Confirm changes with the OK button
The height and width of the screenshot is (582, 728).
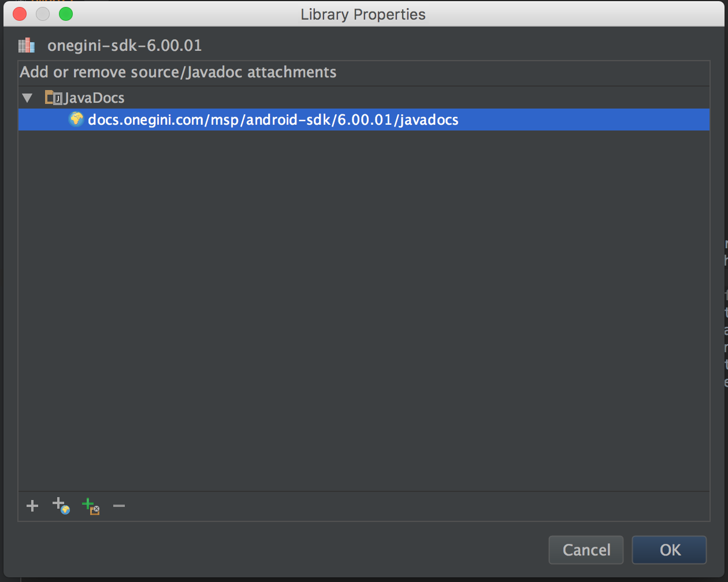point(668,550)
